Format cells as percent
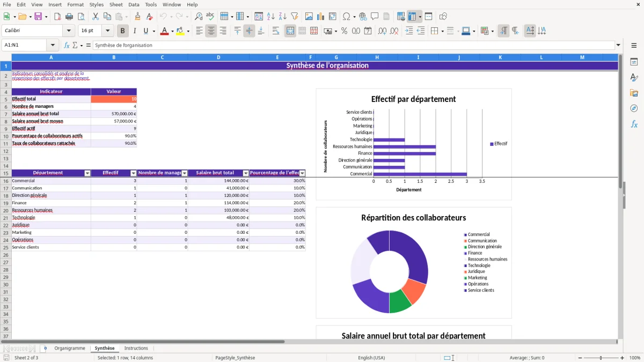 click(344, 31)
